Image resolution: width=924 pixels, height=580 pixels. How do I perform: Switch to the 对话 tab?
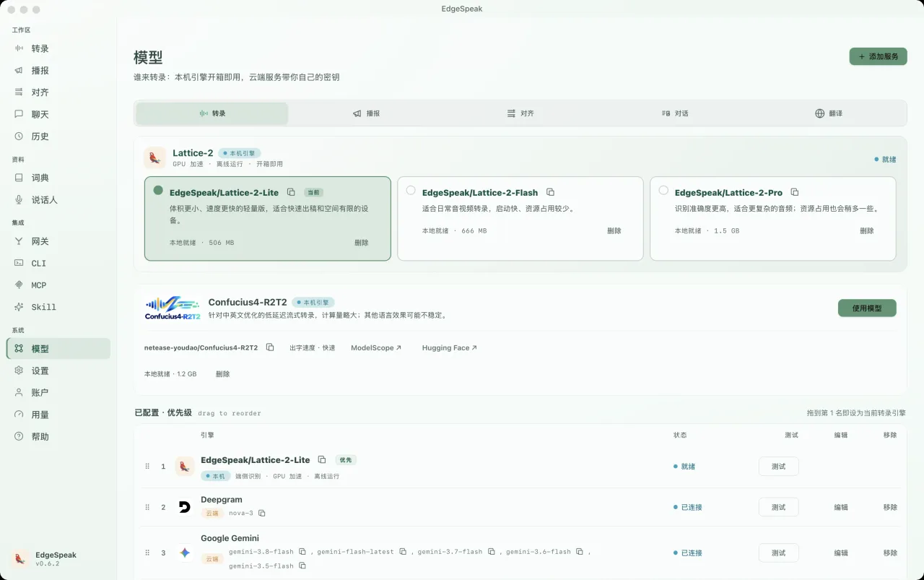point(675,113)
